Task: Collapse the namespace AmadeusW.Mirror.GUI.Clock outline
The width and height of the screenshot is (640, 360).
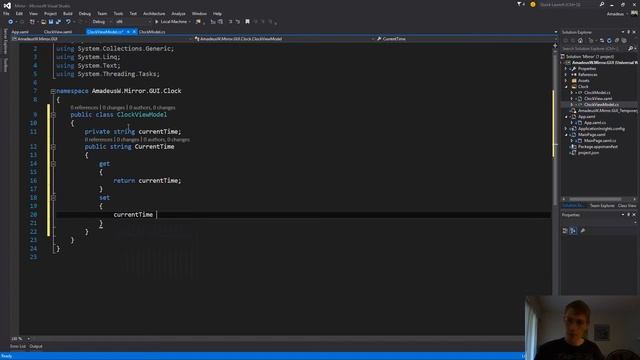Action: click(x=53, y=91)
